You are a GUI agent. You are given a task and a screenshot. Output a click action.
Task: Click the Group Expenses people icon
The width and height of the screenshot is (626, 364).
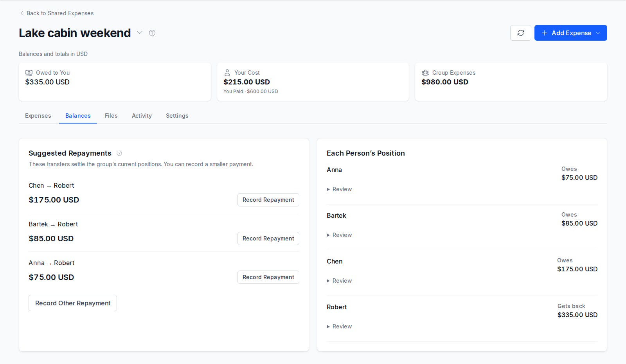point(425,73)
